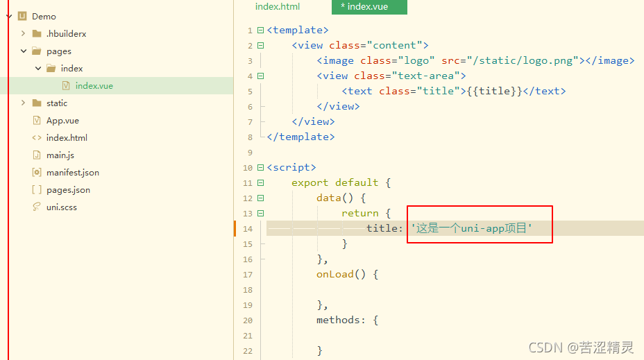Click the index.vue file icon in tree

coord(66,85)
